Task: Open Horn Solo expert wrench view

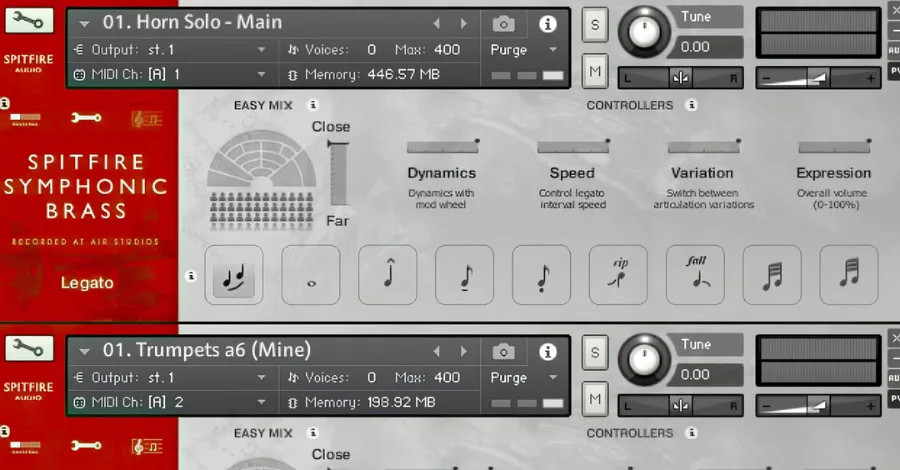Action: [86, 118]
